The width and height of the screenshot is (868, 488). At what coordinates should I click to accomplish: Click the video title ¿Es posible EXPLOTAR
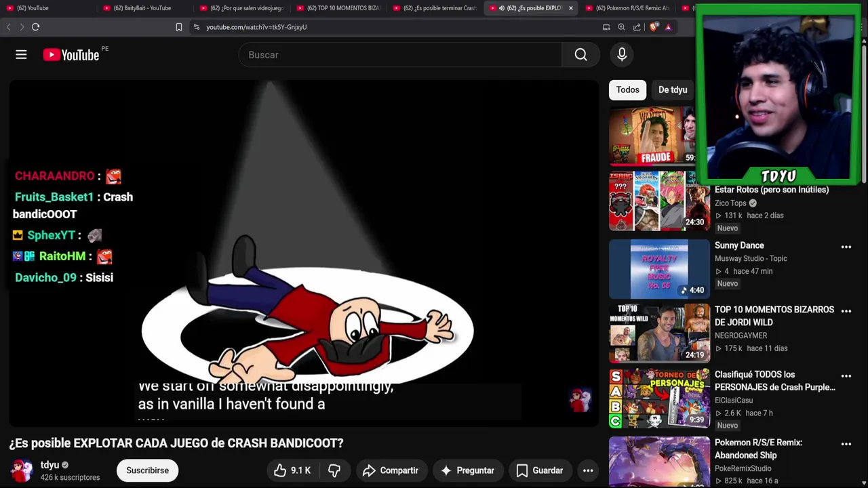click(176, 443)
